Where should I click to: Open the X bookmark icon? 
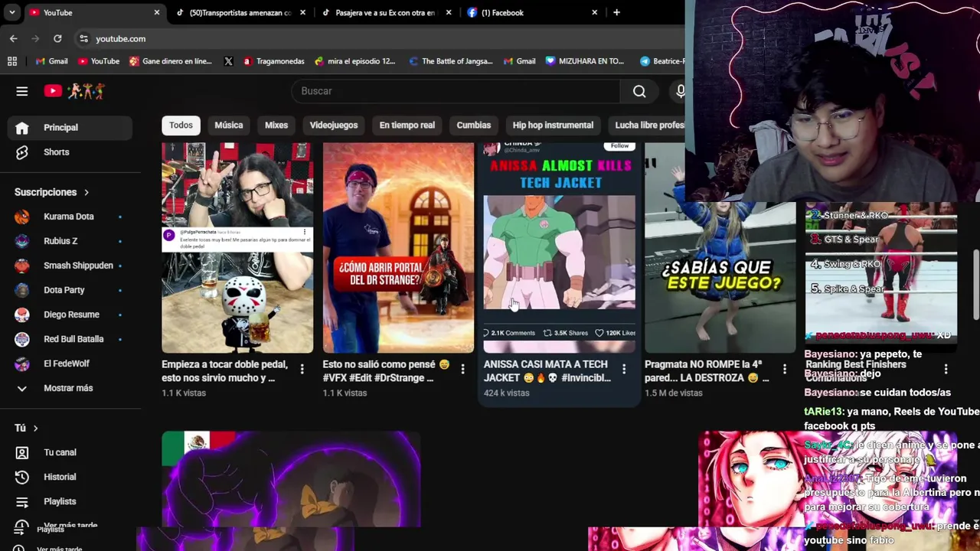[x=228, y=61]
